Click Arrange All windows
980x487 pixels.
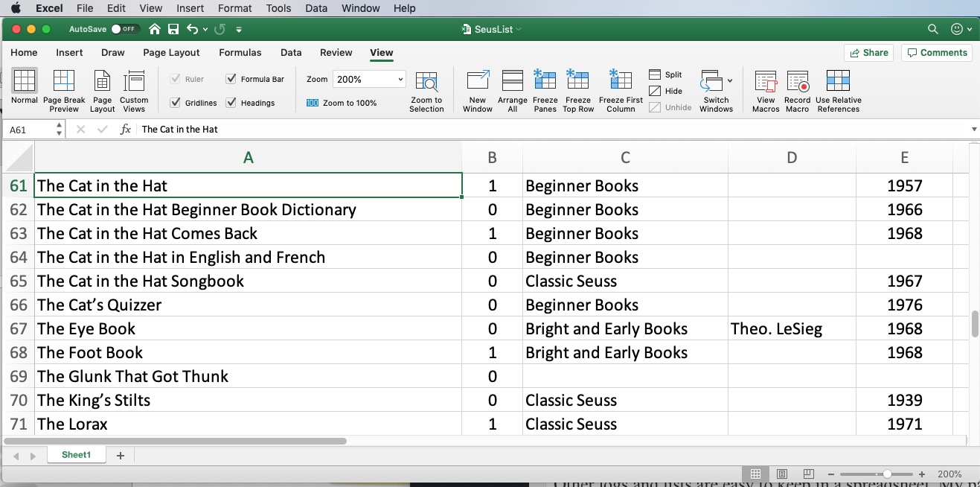coord(513,91)
